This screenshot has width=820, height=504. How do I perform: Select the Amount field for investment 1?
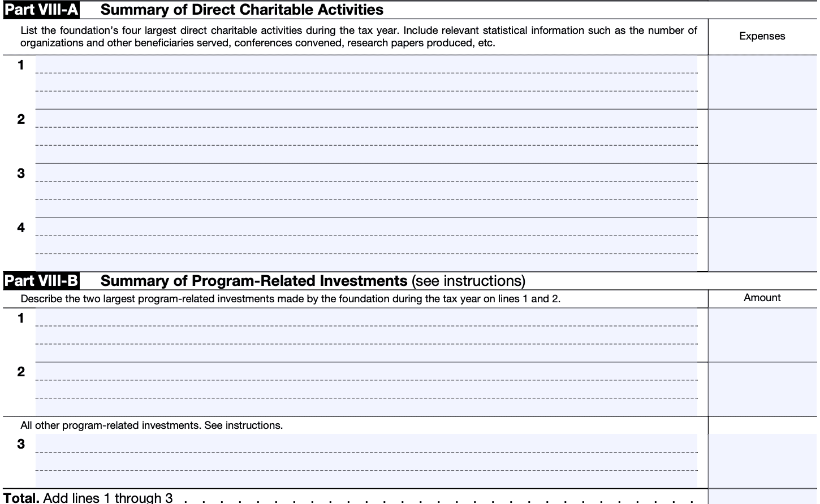(762, 335)
